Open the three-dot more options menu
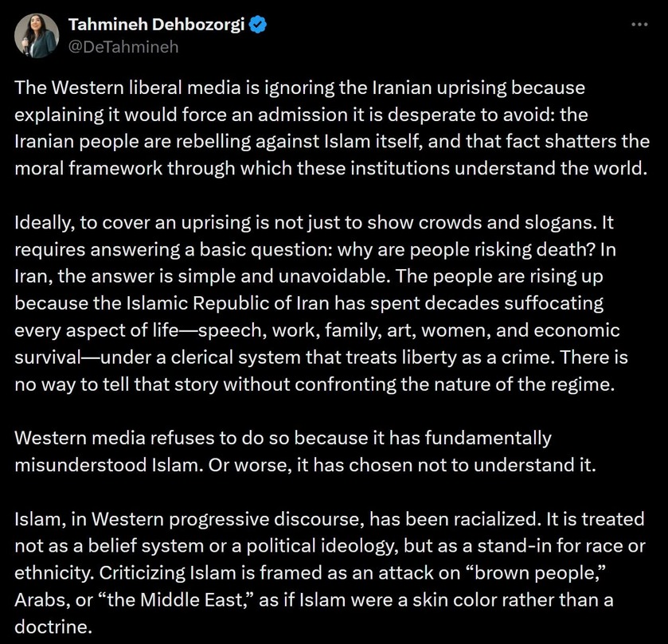 (639, 25)
